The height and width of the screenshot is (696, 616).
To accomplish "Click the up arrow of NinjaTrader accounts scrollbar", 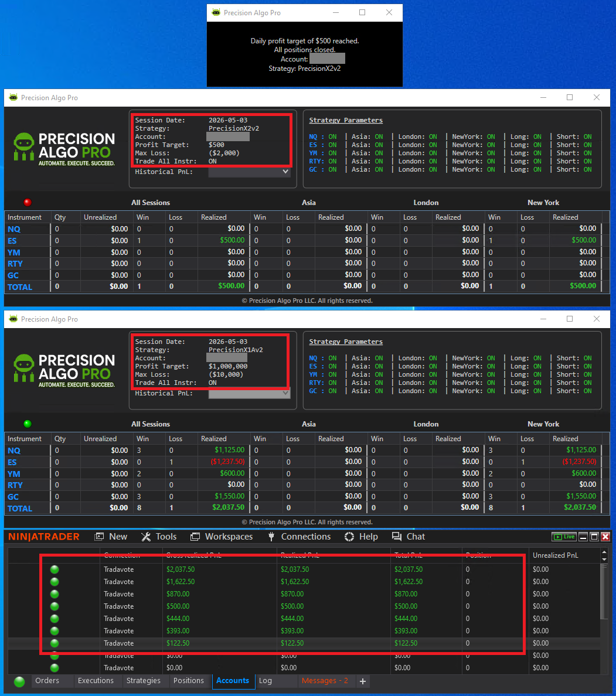I will click(x=604, y=552).
